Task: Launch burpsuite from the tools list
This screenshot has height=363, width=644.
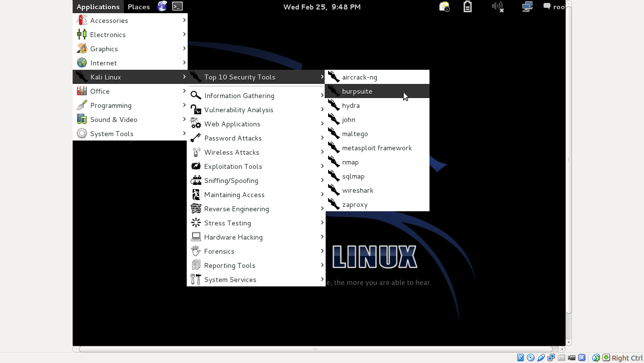Action: coord(377,91)
